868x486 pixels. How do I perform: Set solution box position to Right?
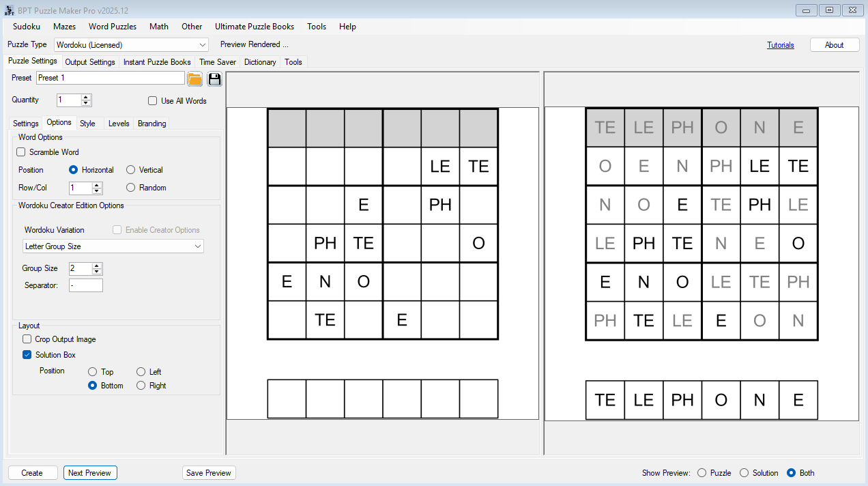coord(141,386)
